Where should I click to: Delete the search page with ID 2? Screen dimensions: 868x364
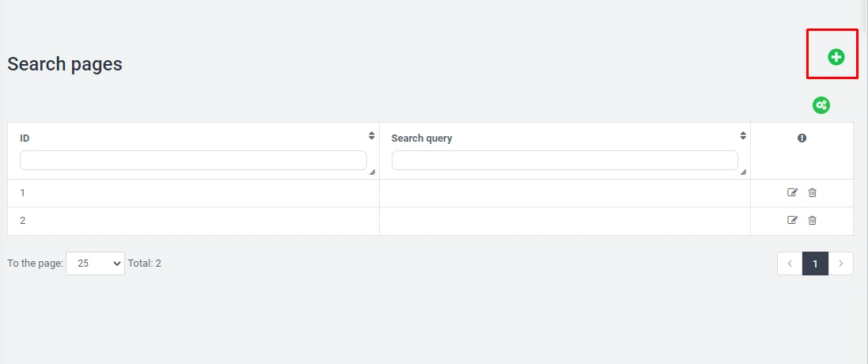click(x=812, y=220)
